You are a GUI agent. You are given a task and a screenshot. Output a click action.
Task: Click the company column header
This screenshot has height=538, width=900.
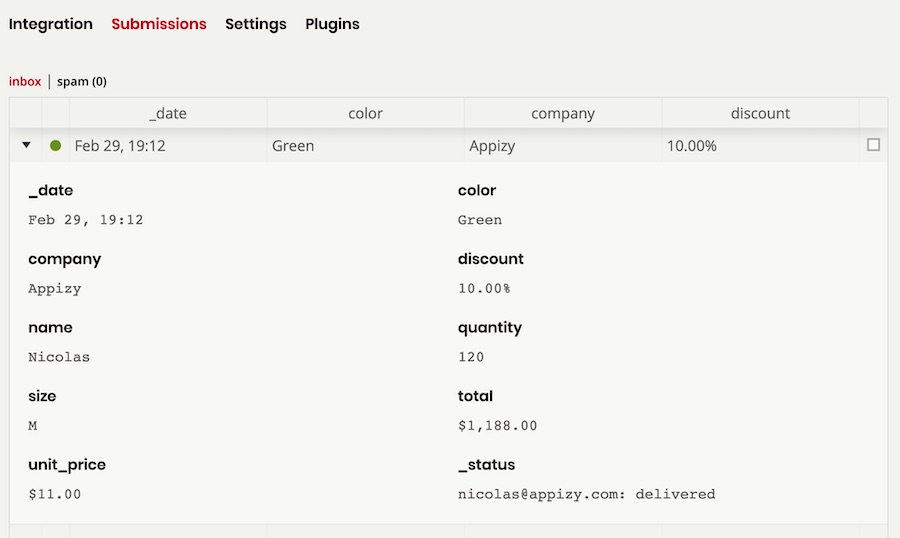[x=563, y=113]
